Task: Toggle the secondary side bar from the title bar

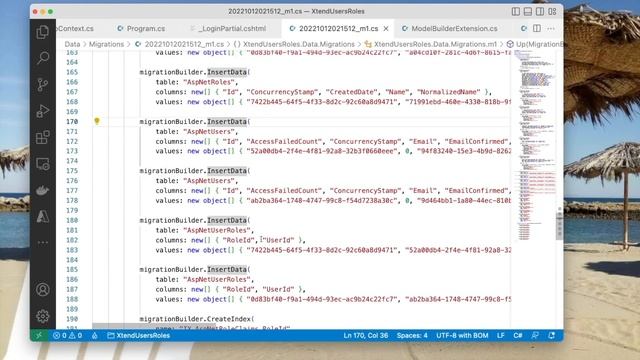Action: click(x=540, y=11)
